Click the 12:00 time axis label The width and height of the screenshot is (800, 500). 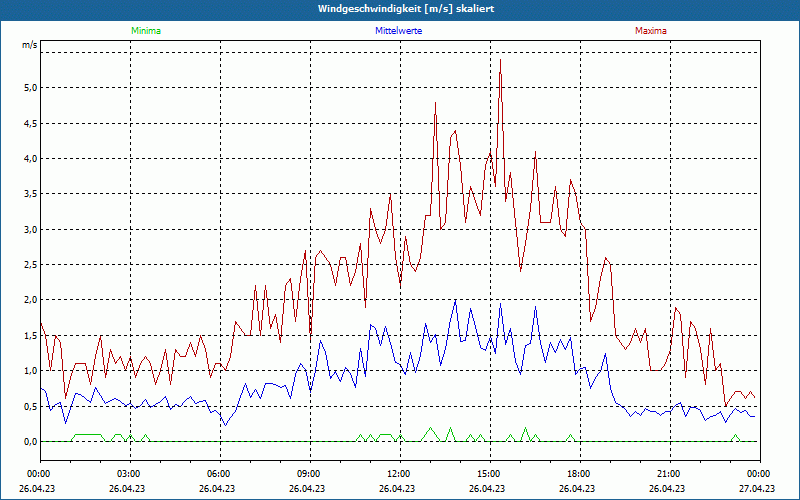click(397, 474)
